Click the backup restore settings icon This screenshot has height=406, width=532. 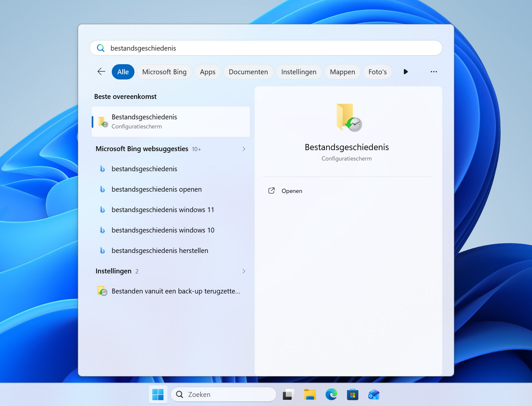click(x=102, y=291)
